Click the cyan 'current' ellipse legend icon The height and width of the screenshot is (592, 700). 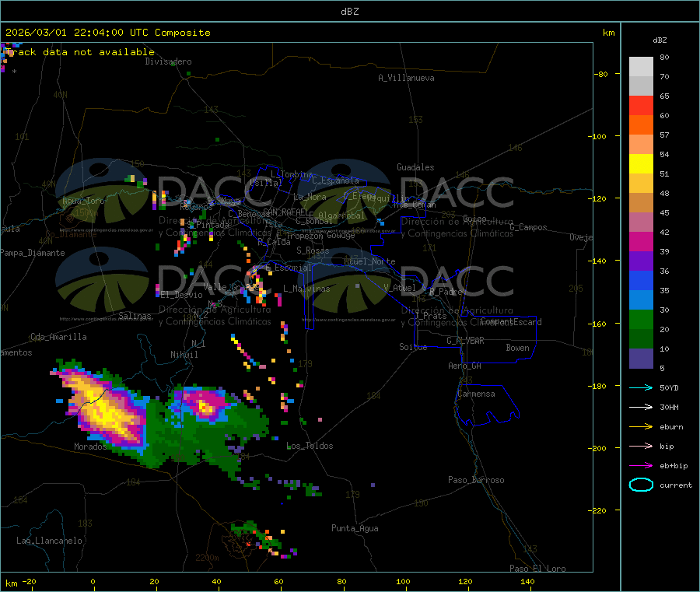click(641, 485)
